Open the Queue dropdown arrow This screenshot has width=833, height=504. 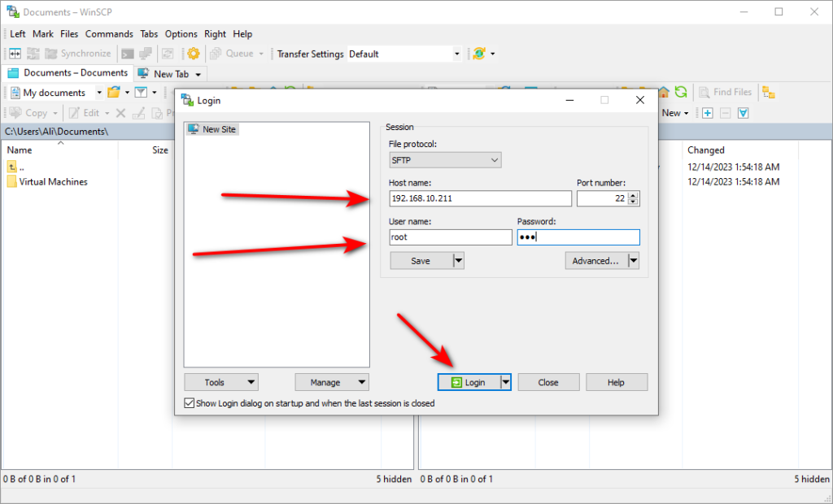[x=261, y=54]
